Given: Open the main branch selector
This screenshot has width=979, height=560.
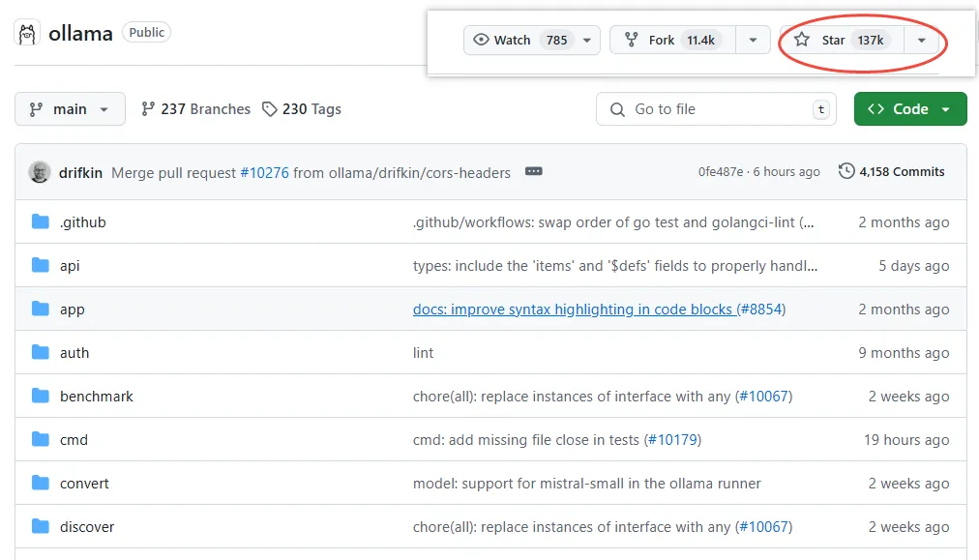Looking at the screenshot, I should point(70,109).
